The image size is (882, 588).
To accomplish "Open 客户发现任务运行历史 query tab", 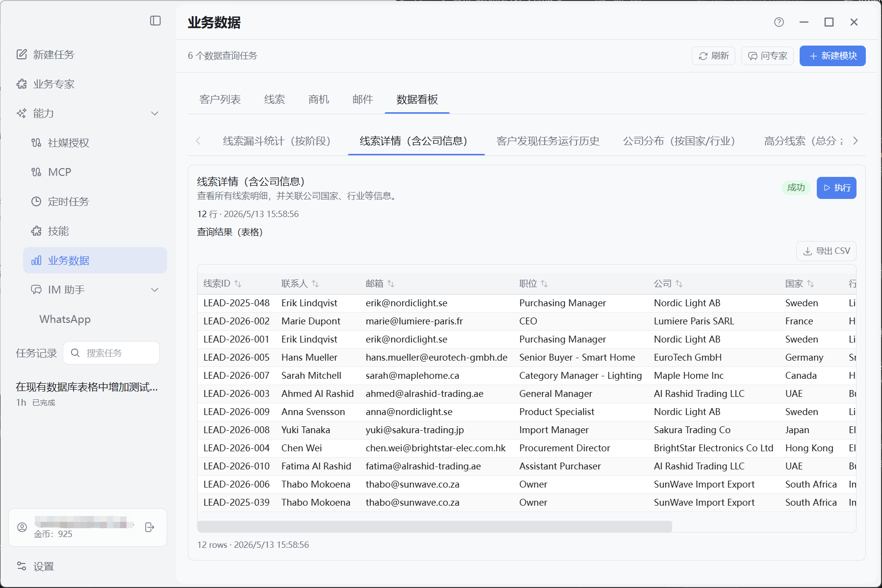I will [x=548, y=141].
